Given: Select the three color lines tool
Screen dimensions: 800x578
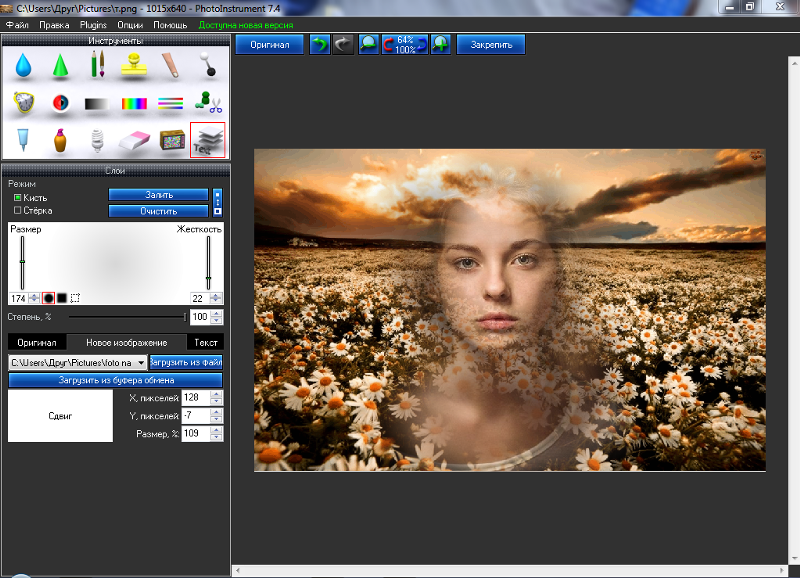Looking at the screenshot, I should click(x=170, y=104).
